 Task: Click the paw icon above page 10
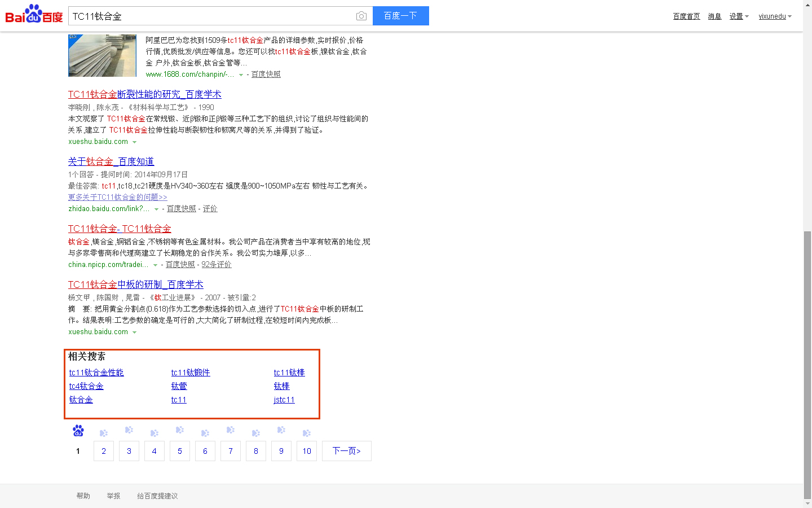tap(307, 433)
